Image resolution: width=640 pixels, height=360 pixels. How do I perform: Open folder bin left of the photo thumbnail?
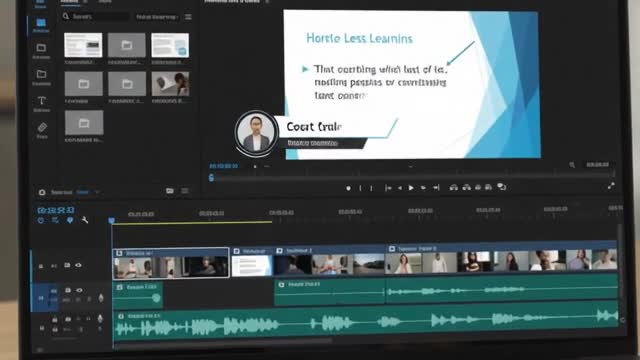127,84
